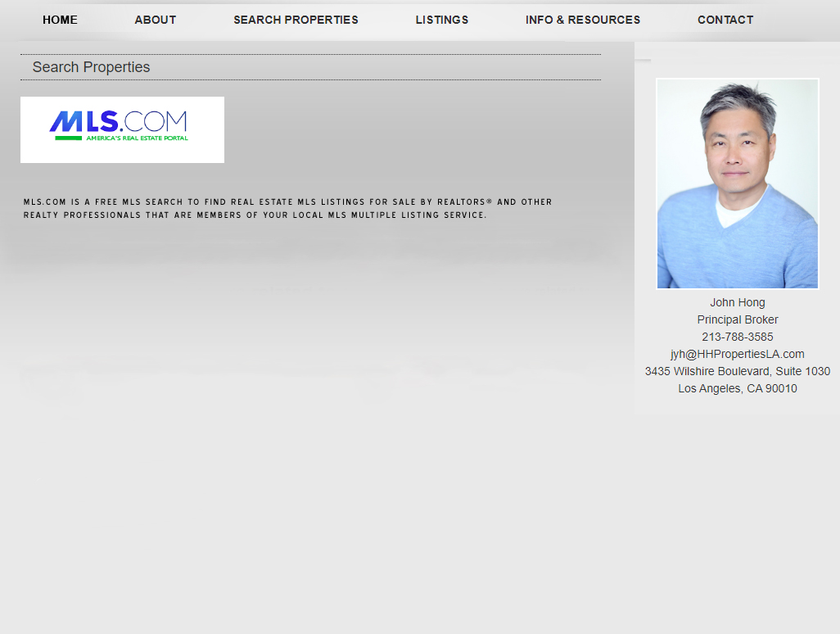
Task: Click the blue MLS letters in the logo
Action: (x=84, y=122)
